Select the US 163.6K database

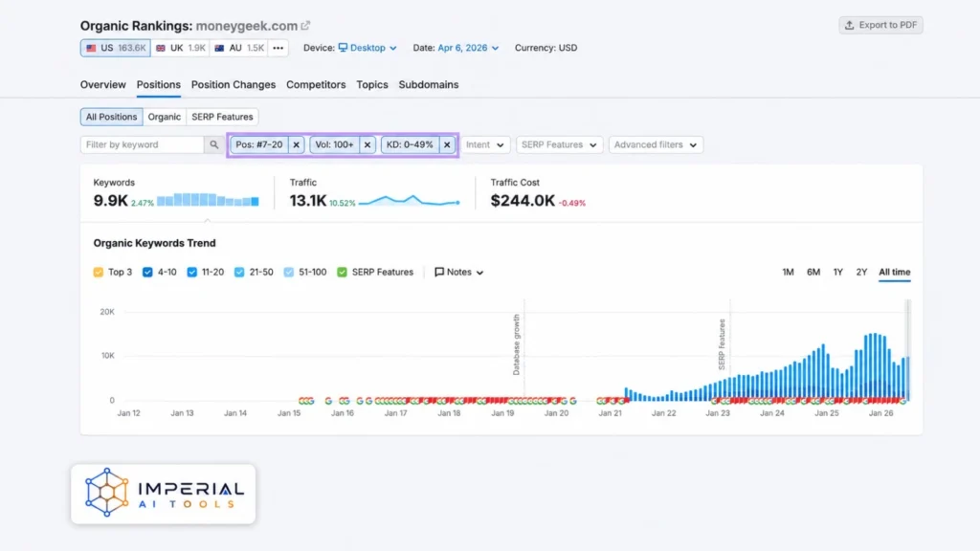coord(116,48)
